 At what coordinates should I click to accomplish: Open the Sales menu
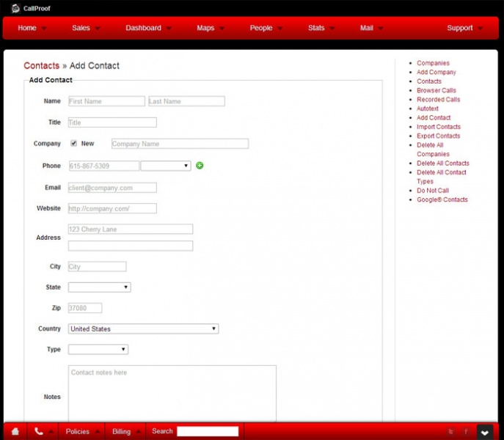point(86,28)
